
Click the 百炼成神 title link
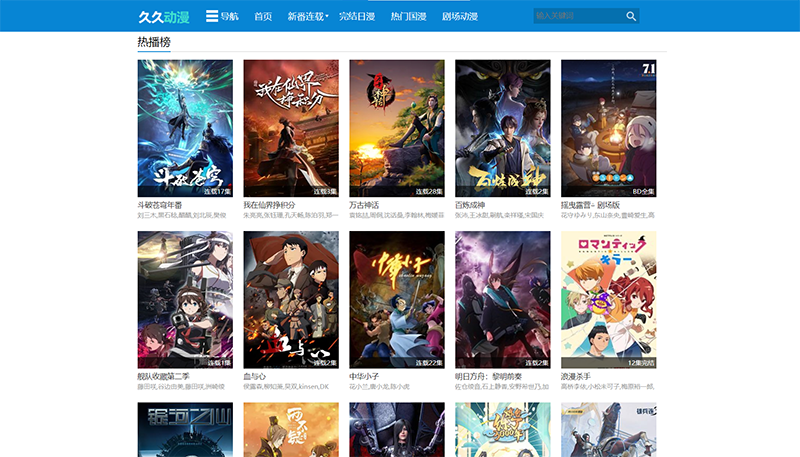click(x=470, y=205)
